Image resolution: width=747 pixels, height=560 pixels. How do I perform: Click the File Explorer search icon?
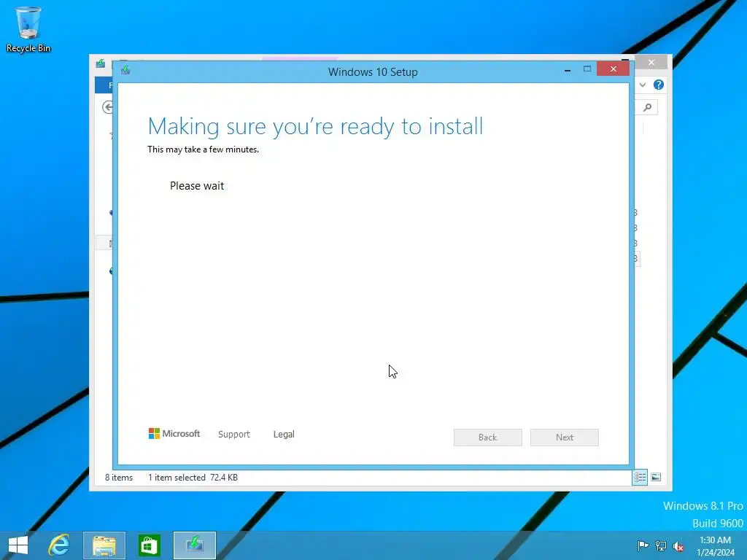pyautogui.click(x=648, y=108)
